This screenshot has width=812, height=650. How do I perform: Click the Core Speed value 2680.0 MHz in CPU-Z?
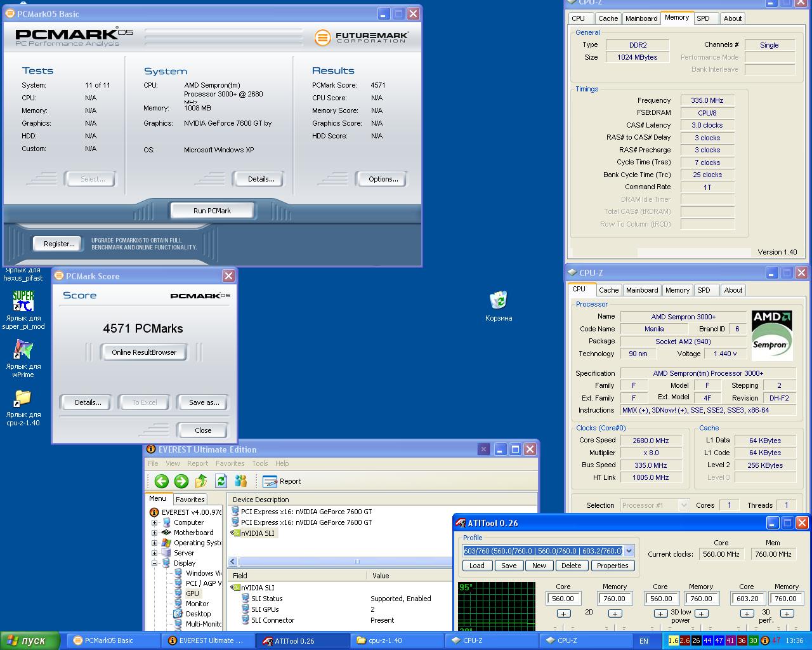[x=651, y=441]
